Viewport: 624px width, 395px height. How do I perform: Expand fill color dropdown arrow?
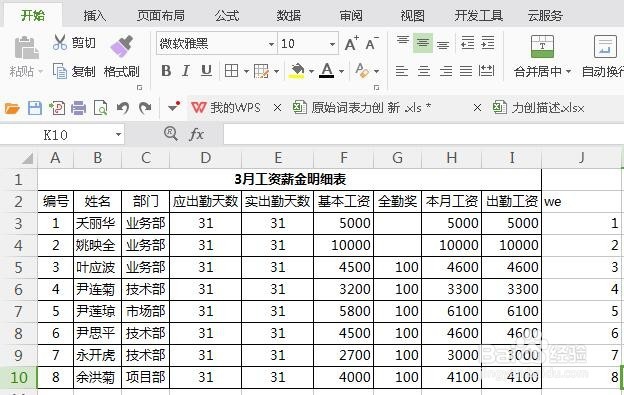(x=311, y=72)
